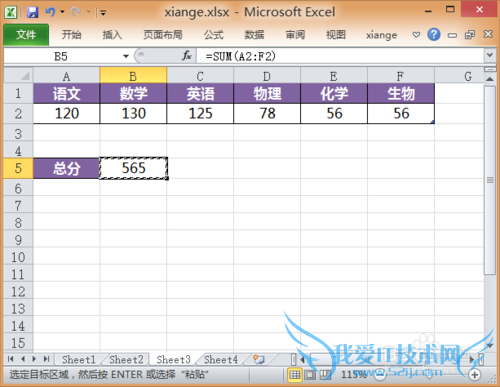Viewport: 500px width, 387px height.
Task: Select row 5 header
Action: pos(18,168)
